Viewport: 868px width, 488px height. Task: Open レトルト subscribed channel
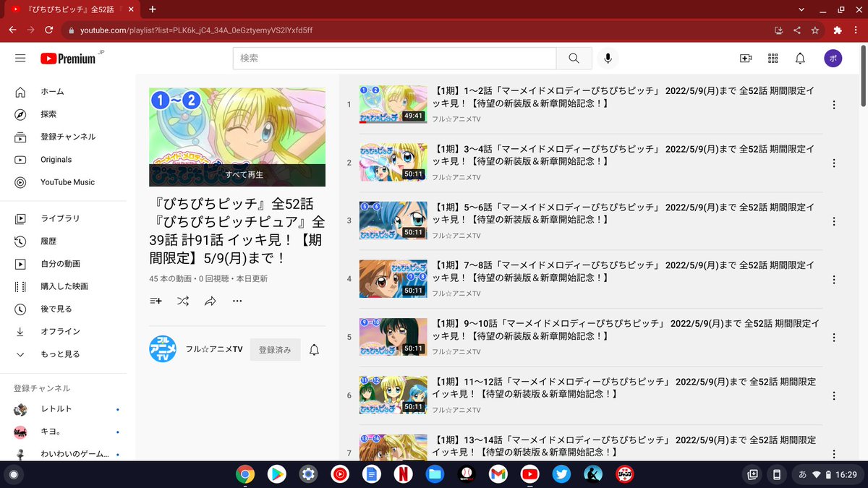pos(65,409)
